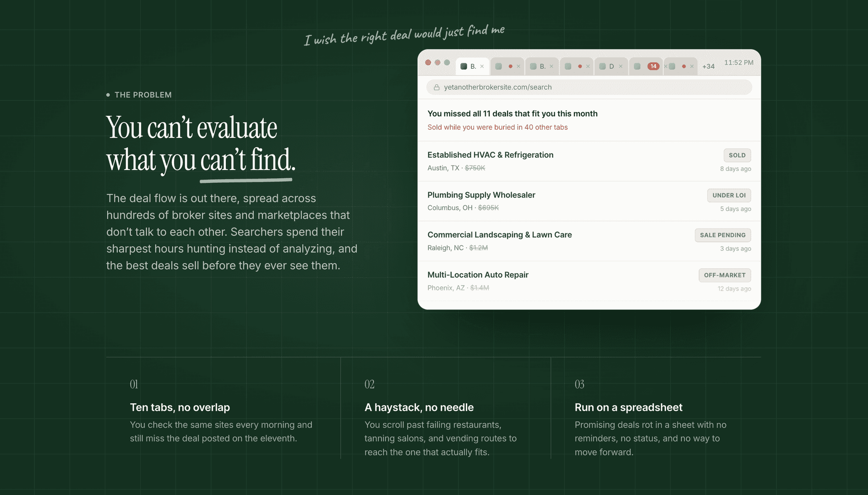Click the UNDER LOI status badge

coord(729,195)
